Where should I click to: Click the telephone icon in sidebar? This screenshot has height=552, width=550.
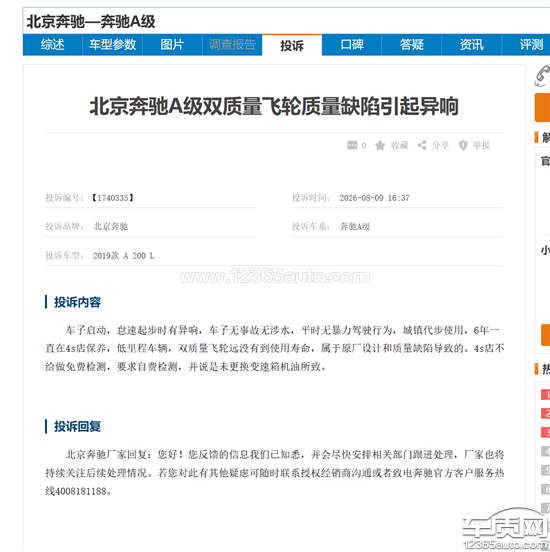[542, 76]
